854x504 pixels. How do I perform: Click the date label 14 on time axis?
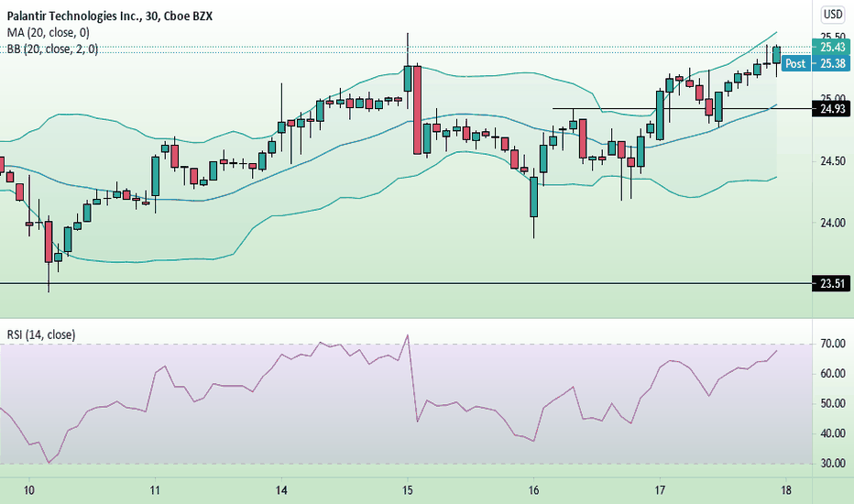click(281, 490)
